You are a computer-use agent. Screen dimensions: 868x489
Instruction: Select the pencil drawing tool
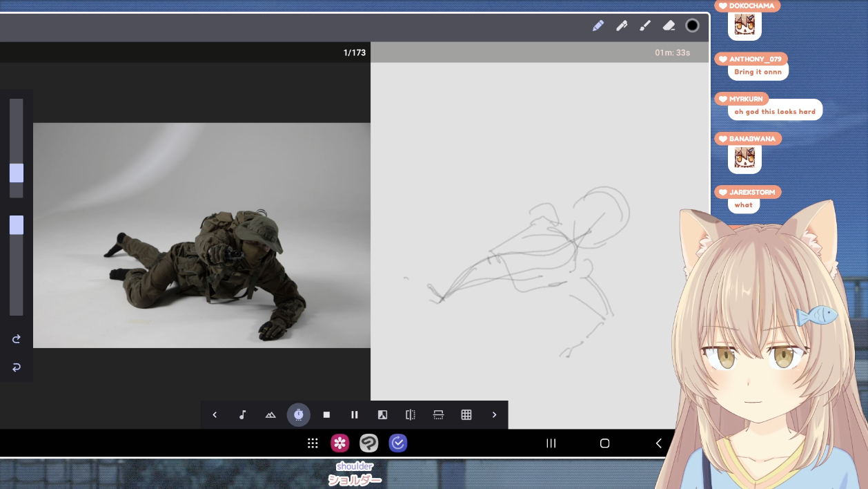(598, 26)
